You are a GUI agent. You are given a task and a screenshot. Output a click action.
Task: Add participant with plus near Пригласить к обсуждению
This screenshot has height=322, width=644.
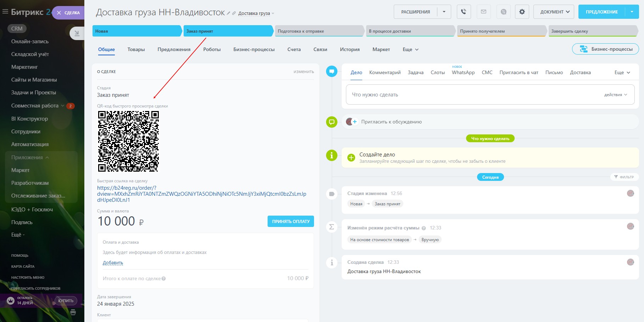click(355, 122)
